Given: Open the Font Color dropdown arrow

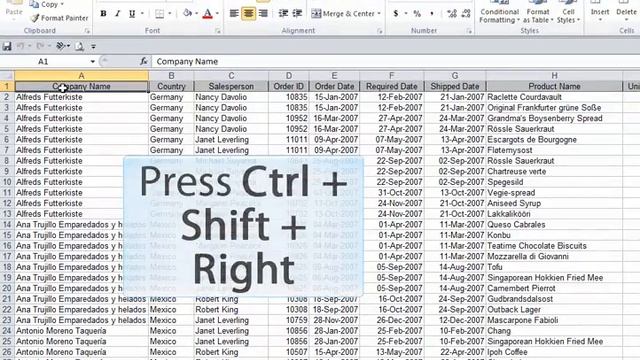Looking at the screenshot, I should [x=217, y=13].
